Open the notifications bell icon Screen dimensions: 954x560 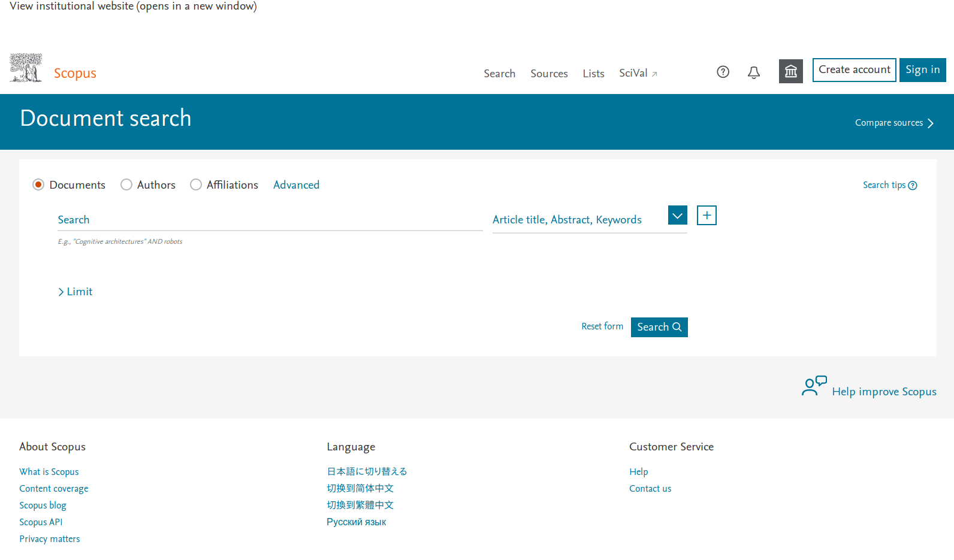[753, 72]
